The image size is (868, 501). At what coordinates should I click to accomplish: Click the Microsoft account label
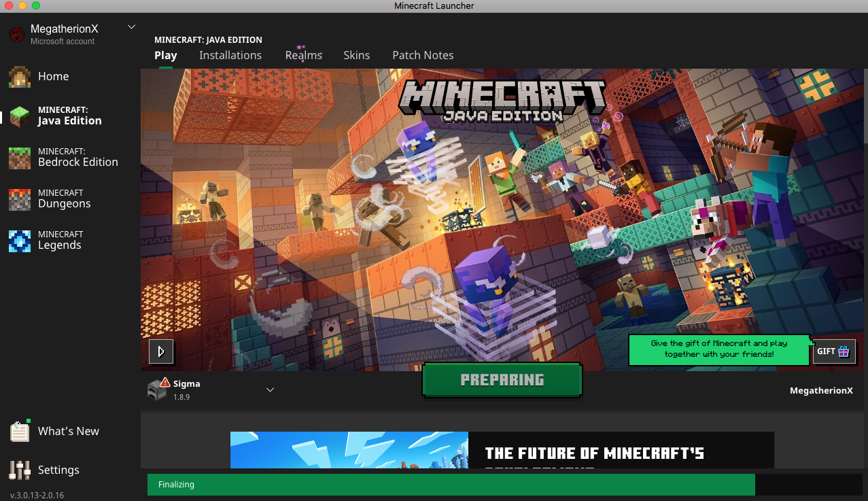tap(63, 41)
